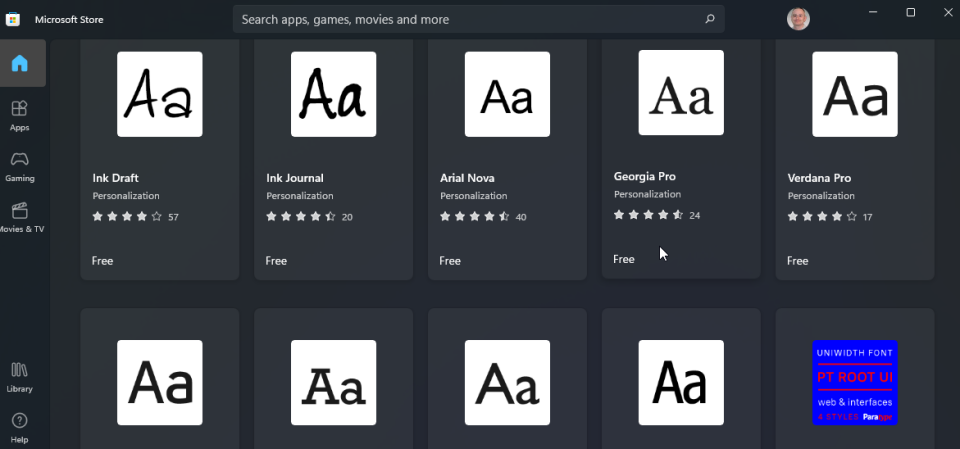Minimize the Microsoft Store window
Viewport: 960px width, 449px height.
[x=873, y=12]
